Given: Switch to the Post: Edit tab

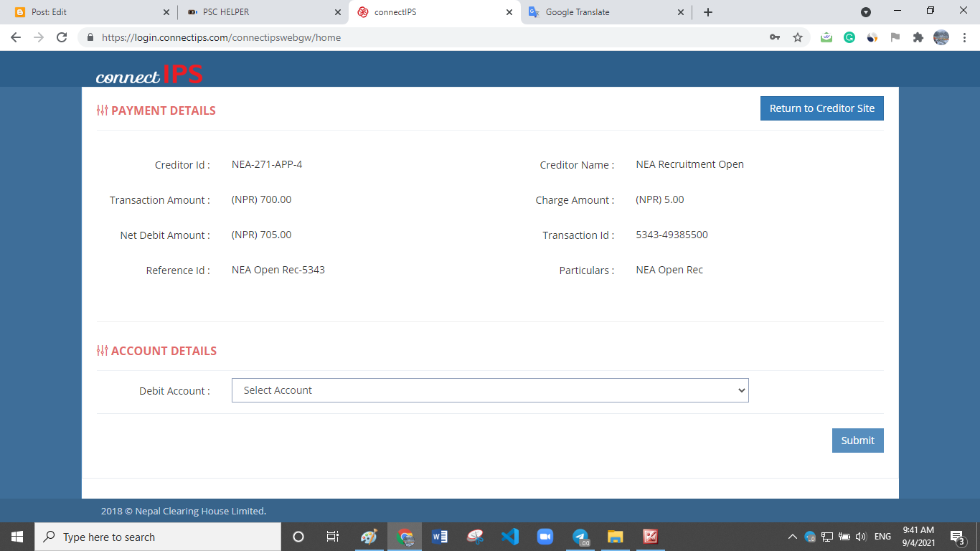Looking at the screenshot, I should coord(90,12).
